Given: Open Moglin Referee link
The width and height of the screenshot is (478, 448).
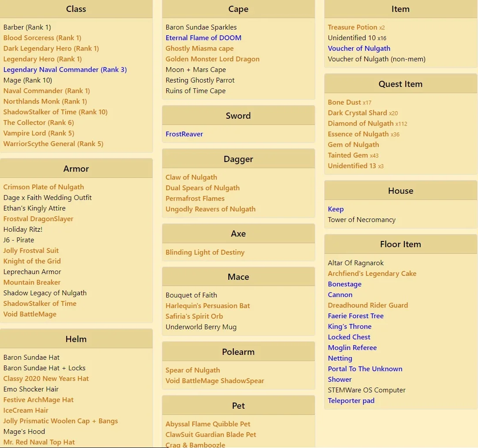Looking at the screenshot, I should 352,348.
